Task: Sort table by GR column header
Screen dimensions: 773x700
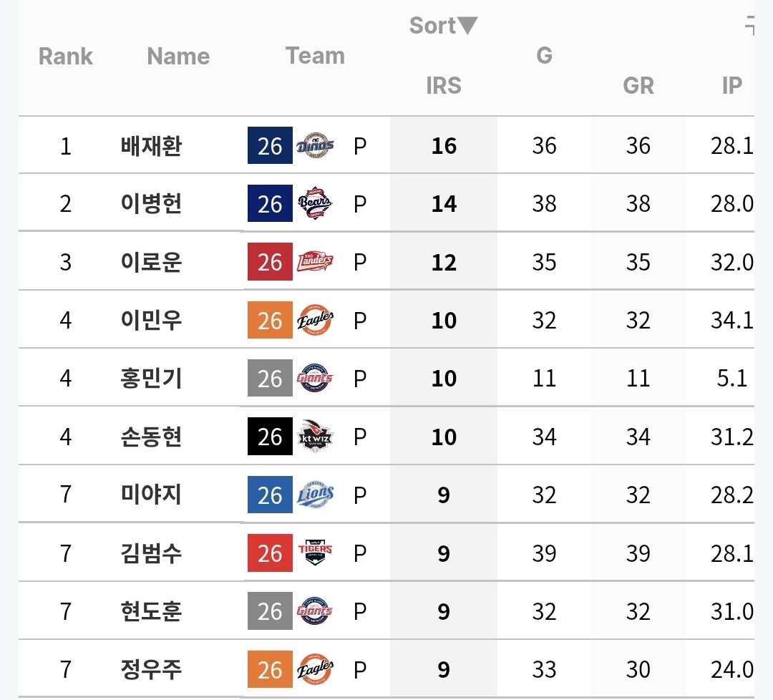Action: [638, 85]
